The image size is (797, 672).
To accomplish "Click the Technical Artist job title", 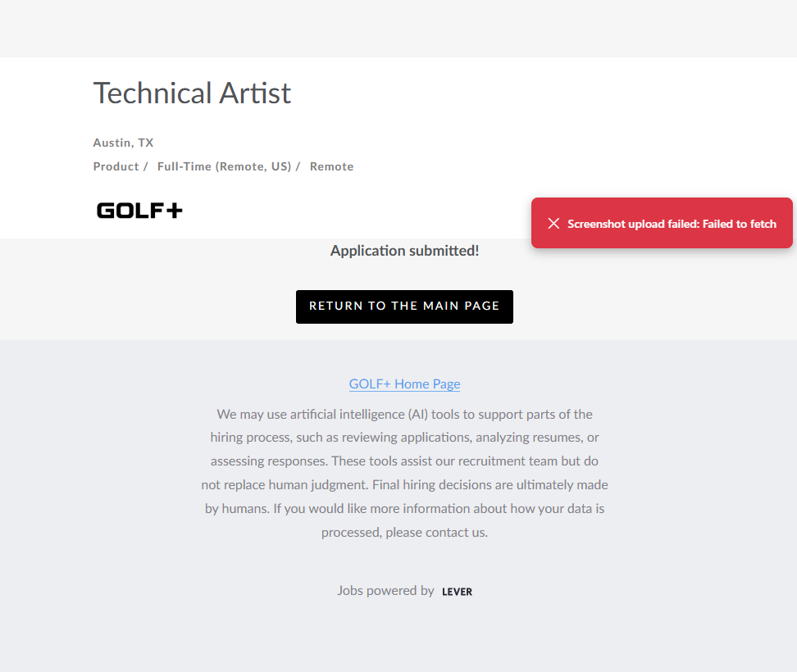I will (x=192, y=93).
